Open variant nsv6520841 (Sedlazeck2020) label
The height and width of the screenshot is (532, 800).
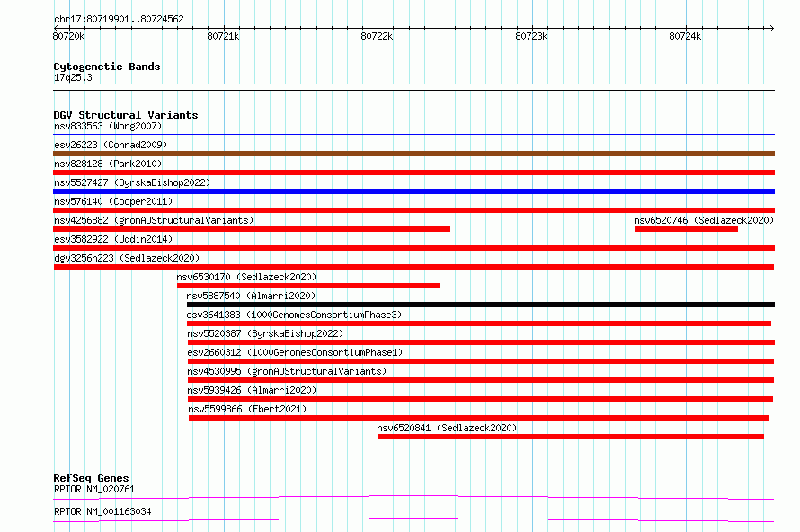[447, 428]
